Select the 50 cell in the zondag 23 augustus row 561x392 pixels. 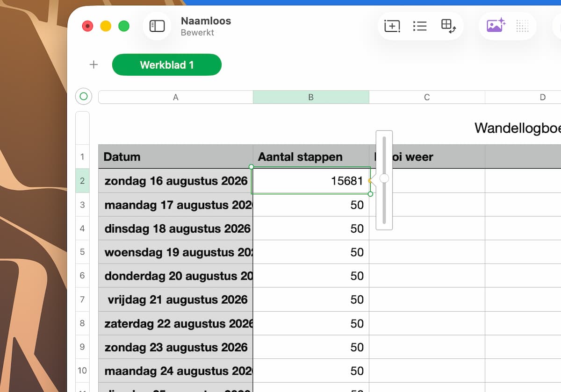311,347
